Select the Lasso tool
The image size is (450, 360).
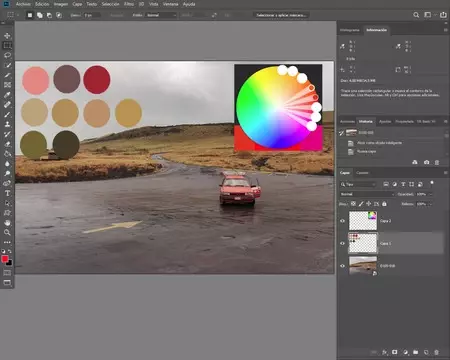[x=7, y=55]
